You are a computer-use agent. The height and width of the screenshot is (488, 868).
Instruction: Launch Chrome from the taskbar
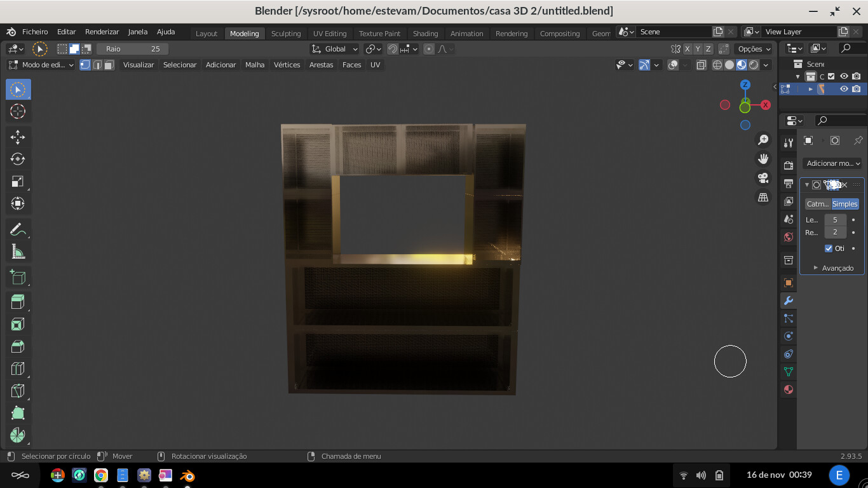click(101, 475)
